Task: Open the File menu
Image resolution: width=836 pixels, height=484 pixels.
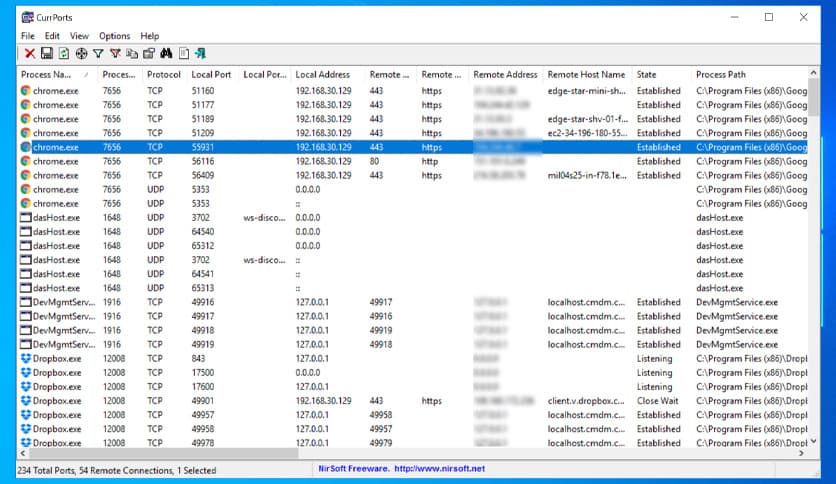Action: click(28, 36)
